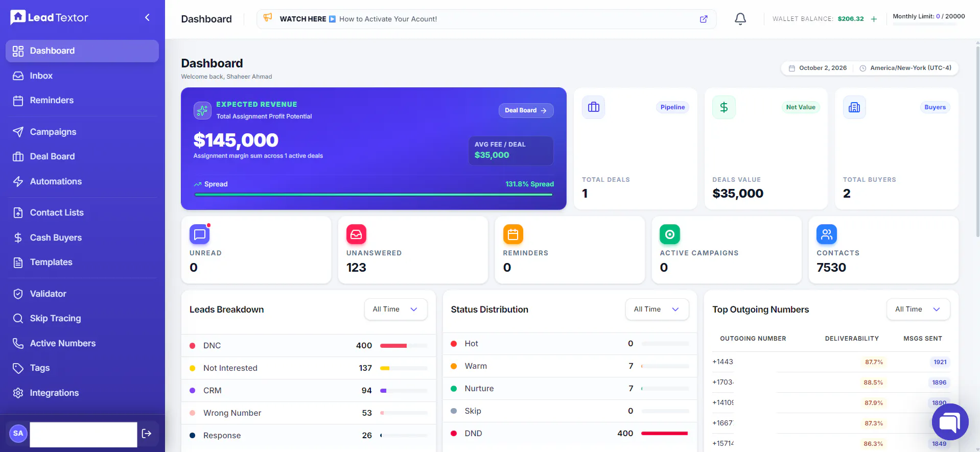Open Integrations settings in sidebar
The height and width of the screenshot is (452, 980).
tap(82, 393)
